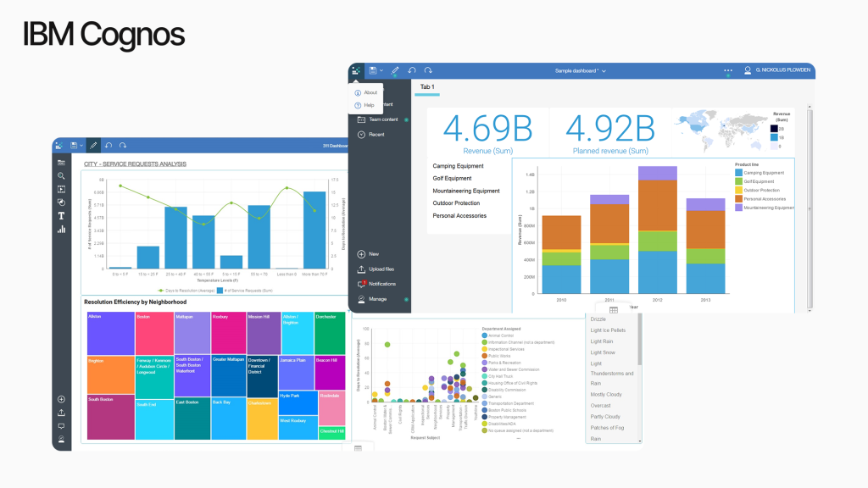
Task: Toggle the Camping Equipment legend entry
Action: pos(759,173)
